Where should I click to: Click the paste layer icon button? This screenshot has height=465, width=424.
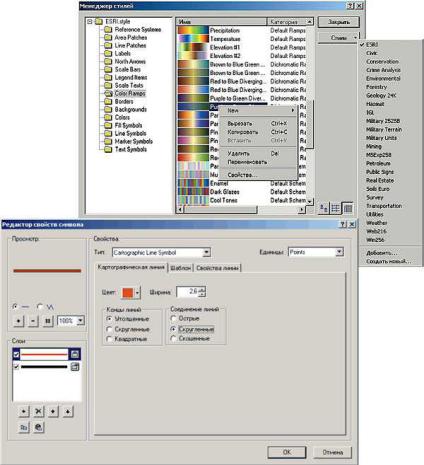coord(38,427)
